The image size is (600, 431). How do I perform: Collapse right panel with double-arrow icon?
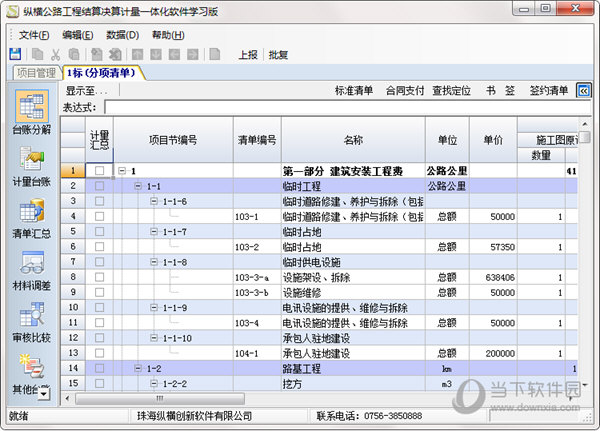point(584,91)
